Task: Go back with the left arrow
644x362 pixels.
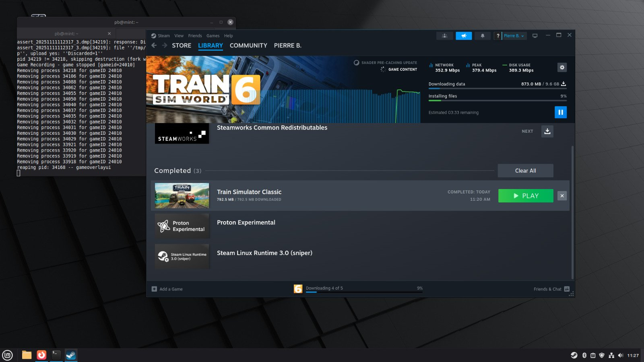Action: pos(154,45)
